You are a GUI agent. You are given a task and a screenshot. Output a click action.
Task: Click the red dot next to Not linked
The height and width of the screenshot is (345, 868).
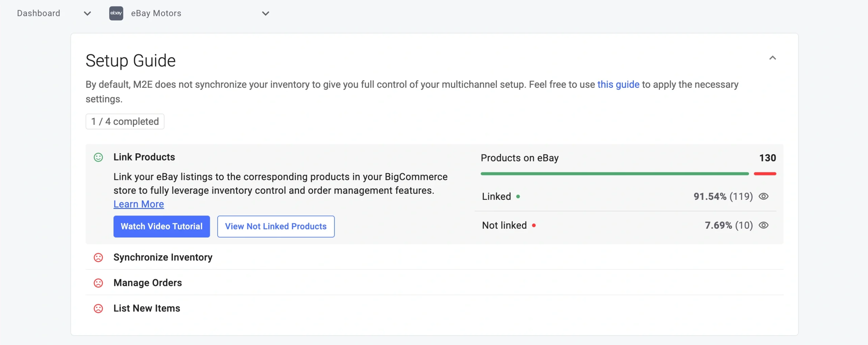534,225
